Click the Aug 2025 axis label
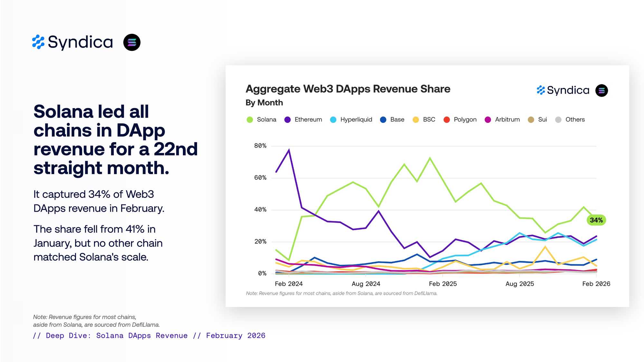 (520, 284)
